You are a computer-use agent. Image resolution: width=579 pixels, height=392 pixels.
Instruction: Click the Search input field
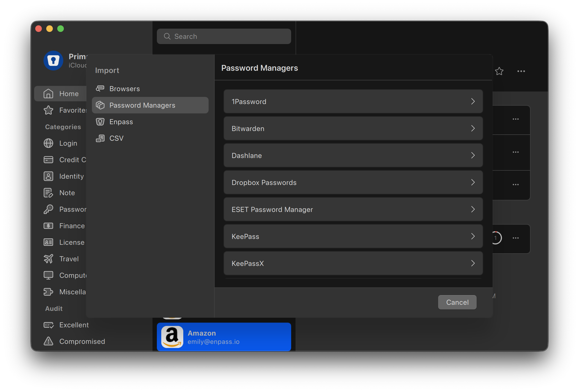coord(224,36)
